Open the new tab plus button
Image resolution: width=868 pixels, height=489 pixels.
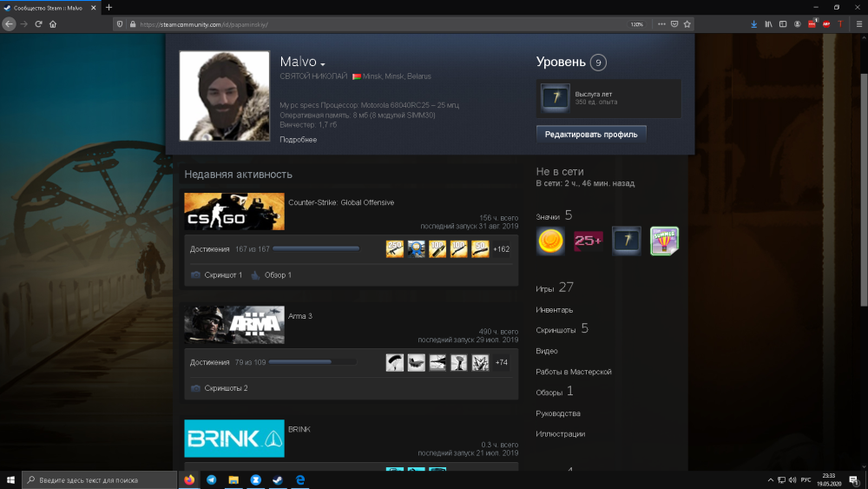109,8
